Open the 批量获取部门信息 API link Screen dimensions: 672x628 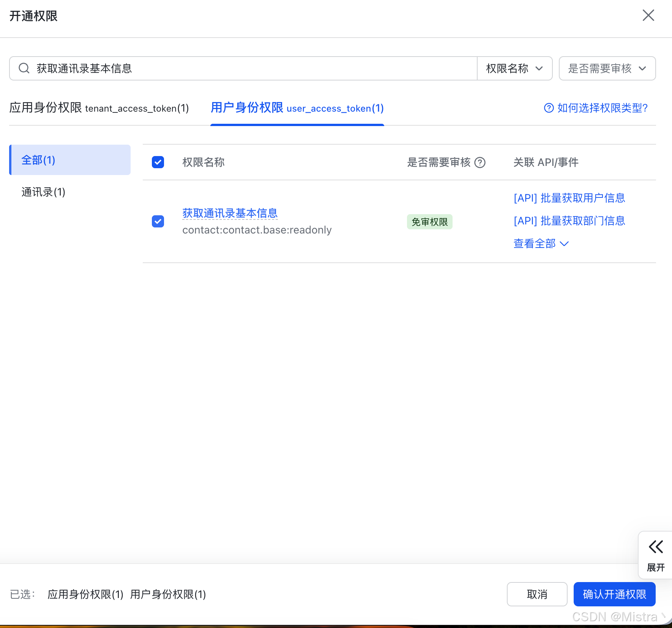coord(569,221)
